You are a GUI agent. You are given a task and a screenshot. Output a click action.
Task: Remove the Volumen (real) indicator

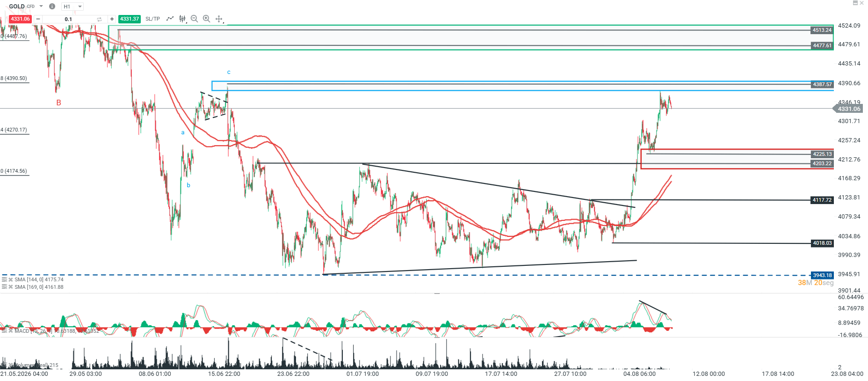coord(10,365)
